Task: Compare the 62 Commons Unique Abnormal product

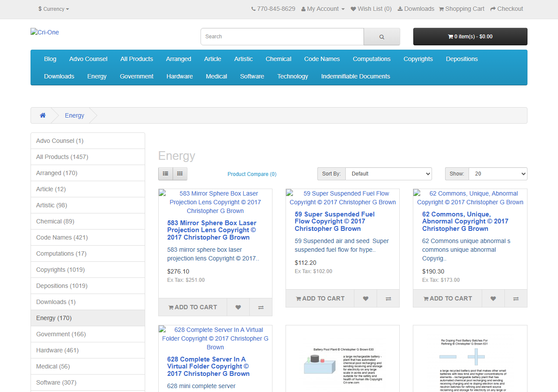Action: click(x=516, y=298)
